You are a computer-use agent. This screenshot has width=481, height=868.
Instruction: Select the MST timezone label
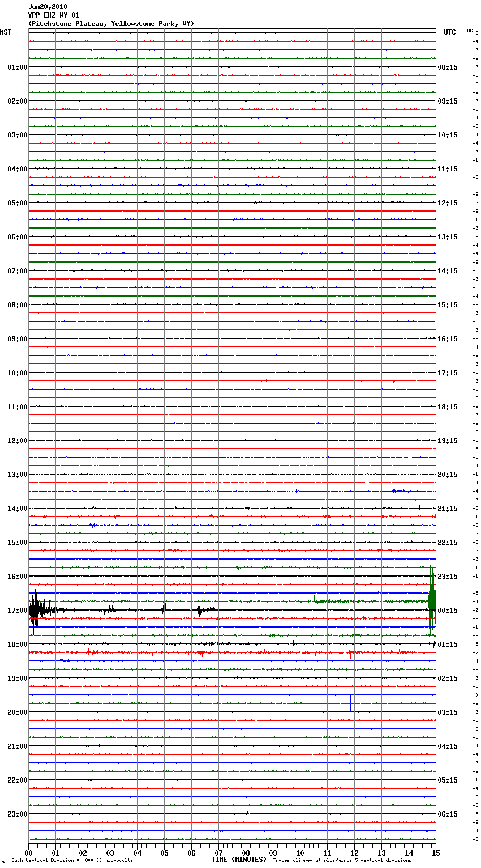point(6,32)
